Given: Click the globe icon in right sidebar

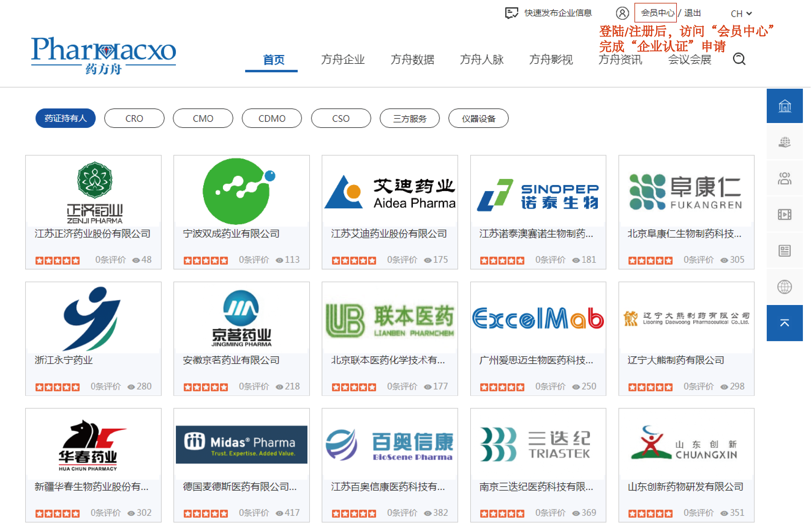Looking at the screenshot, I should [785, 287].
